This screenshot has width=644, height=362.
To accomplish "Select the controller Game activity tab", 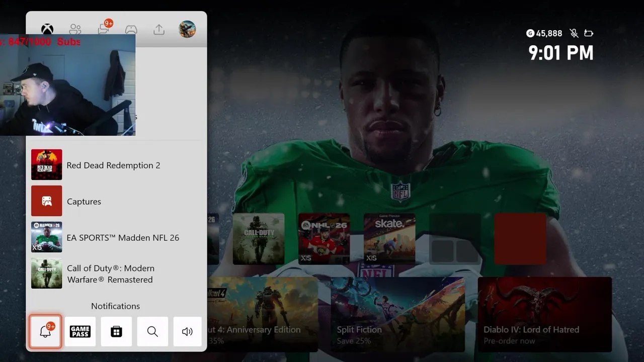I will (x=131, y=29).
